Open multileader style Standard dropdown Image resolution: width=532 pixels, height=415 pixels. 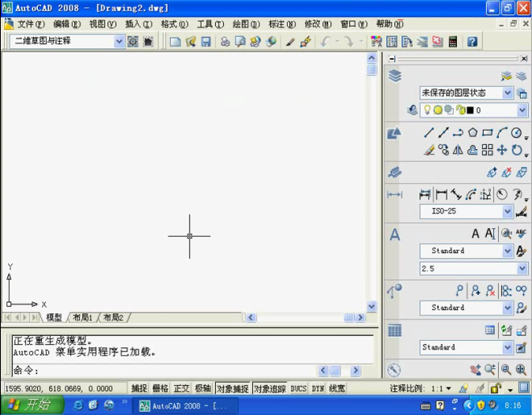[x=508, y=308]
